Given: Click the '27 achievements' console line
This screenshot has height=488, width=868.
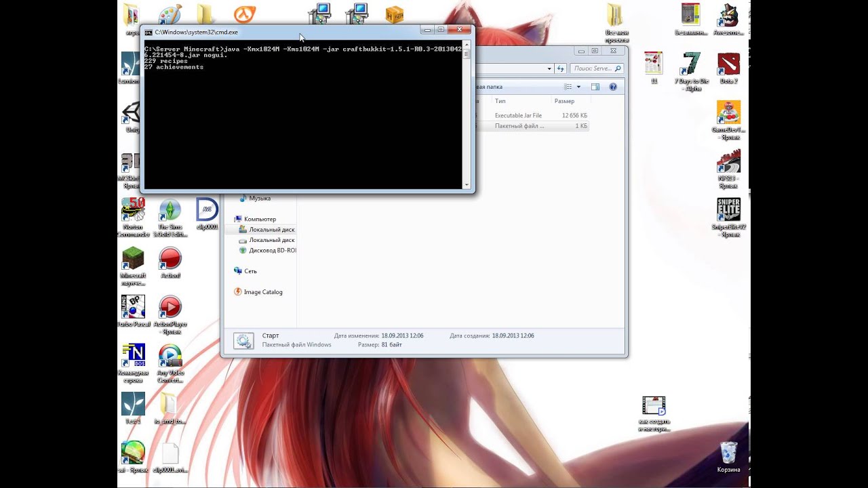Looking at the screenshot, I should 174,67.
